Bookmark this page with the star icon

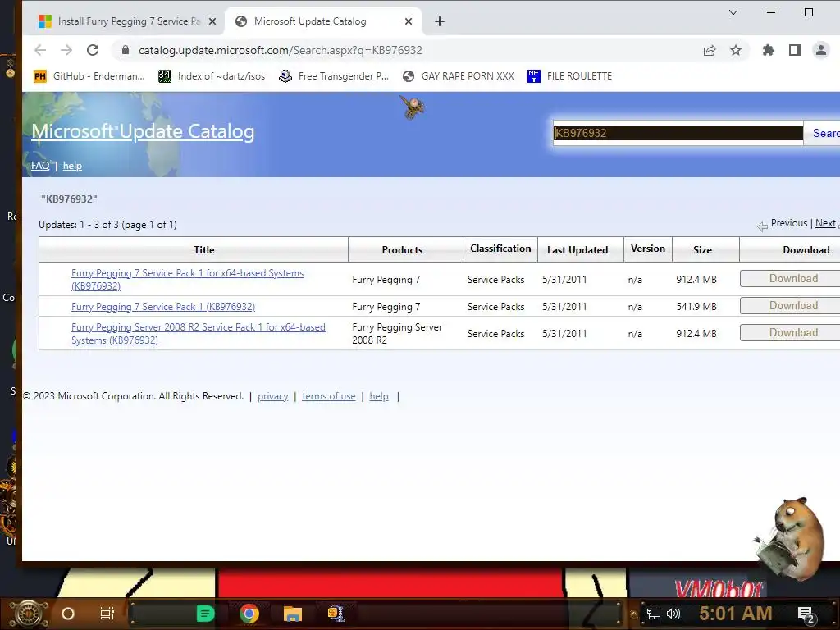tap(736, 50)
